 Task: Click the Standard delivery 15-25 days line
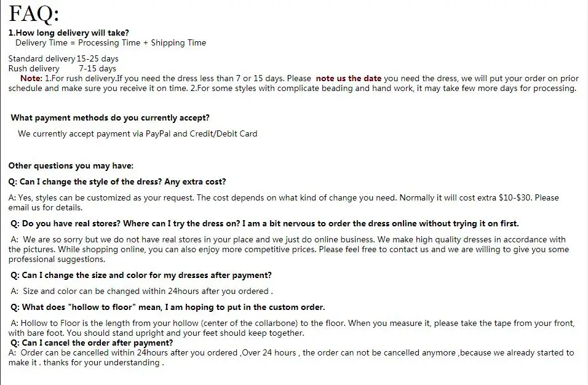tap(63, 58)
